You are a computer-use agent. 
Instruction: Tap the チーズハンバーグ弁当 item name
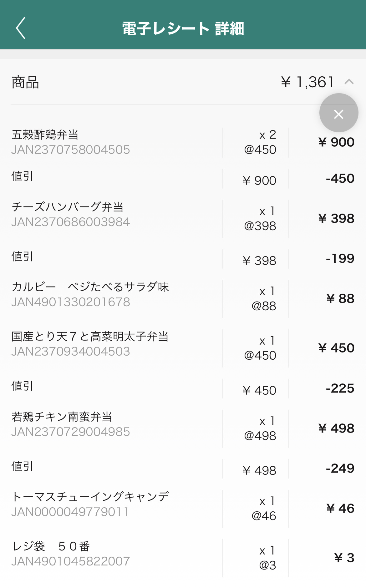click(x=68, y=207)
